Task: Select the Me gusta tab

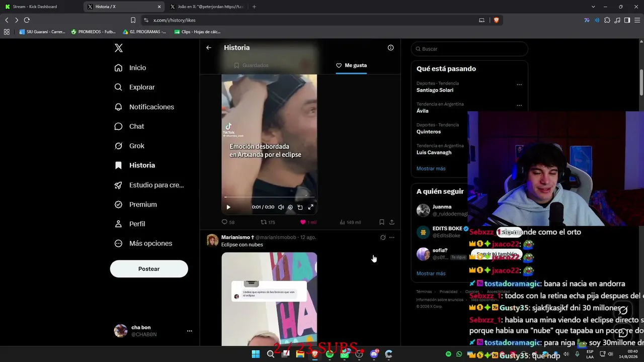Action: (351, 65)
